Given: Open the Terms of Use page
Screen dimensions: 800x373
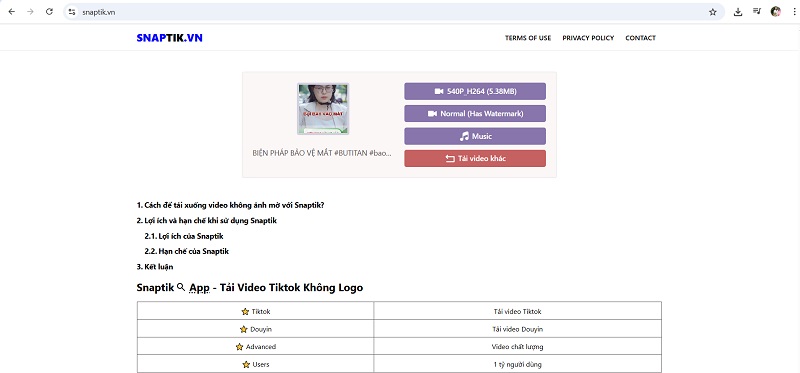Looking at the screenshot, I should click(x=528, y=38).
